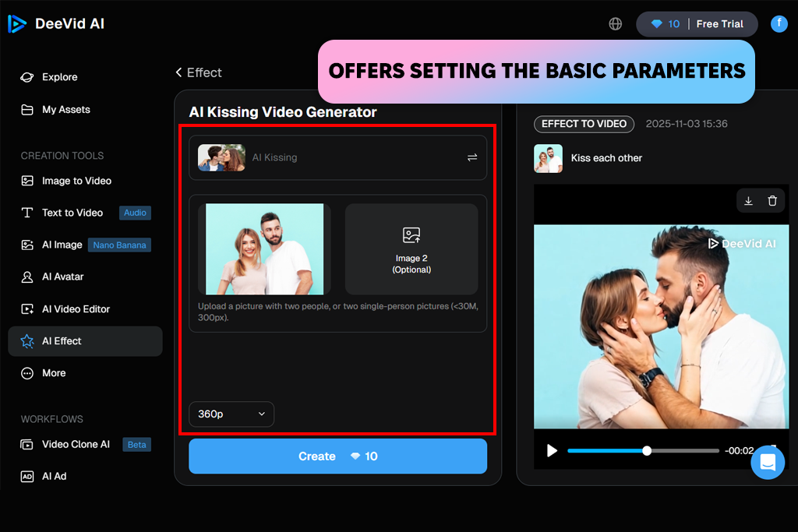The image size is (798, 532).
Task: Click the Kiss each other source thumbnail
Action: point(548,158)
